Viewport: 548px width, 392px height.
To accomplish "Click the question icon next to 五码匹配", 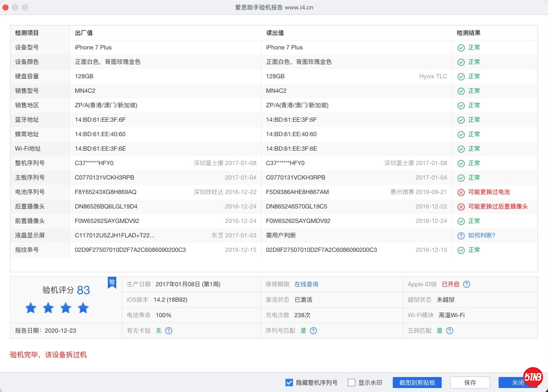I will (450, 331).
